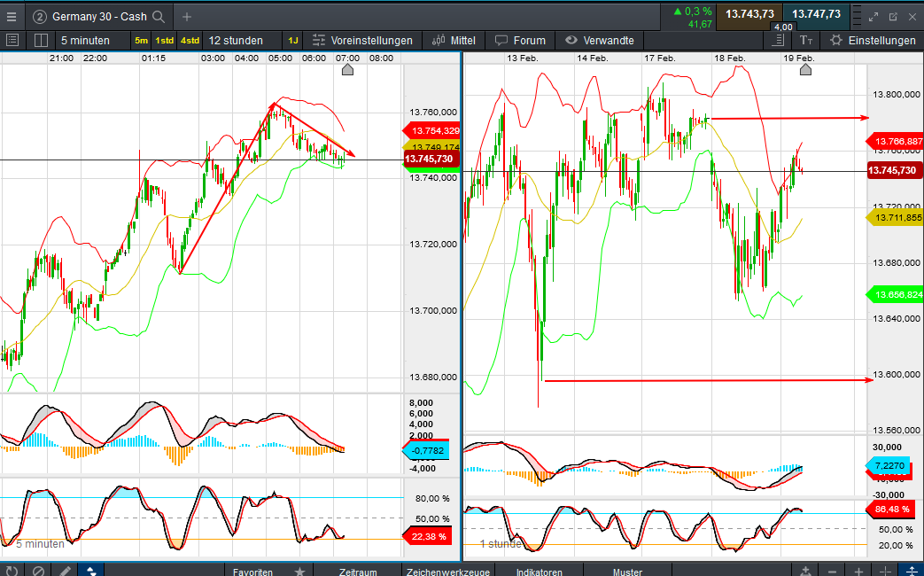Open the Forum panel

pyautogui.click(x=520, y=40)
